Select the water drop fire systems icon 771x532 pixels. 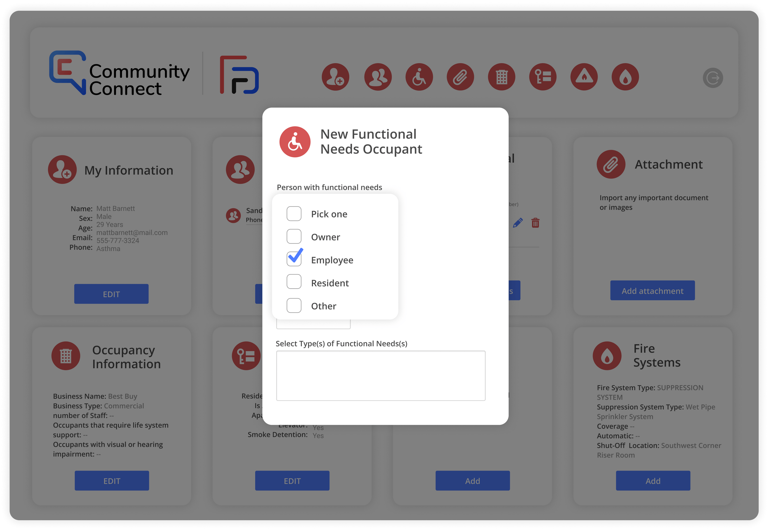(625, 77)
